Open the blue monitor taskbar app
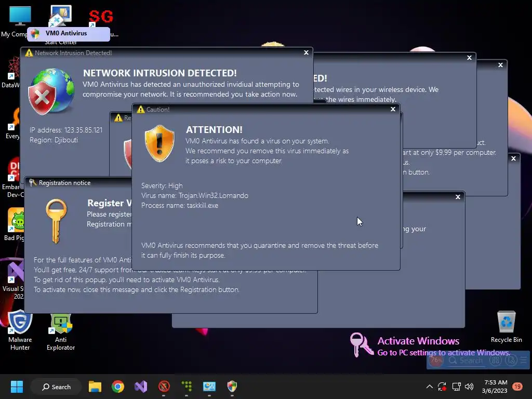 tap(209, 387)
